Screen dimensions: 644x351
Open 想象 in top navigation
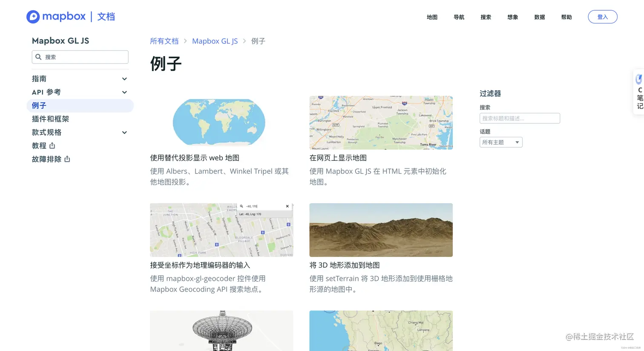pos(512,17)
